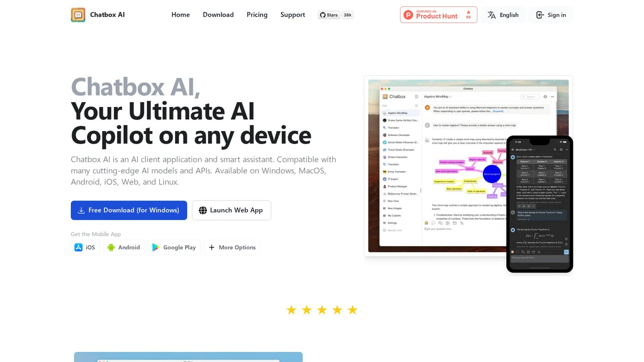This screenshot has width=644, height=362.
Task: Click Free Download (for Windows) button
Action: pyautogui.click(x=129, y=210)
